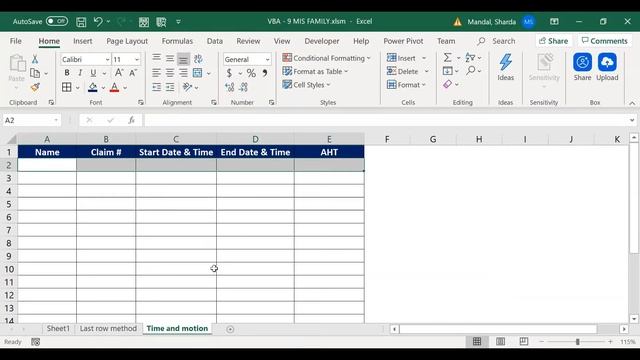Open the Data ribbon tab
Viewport: 640px width, 360px height.
pyautogui.click(x=215, y=41)
